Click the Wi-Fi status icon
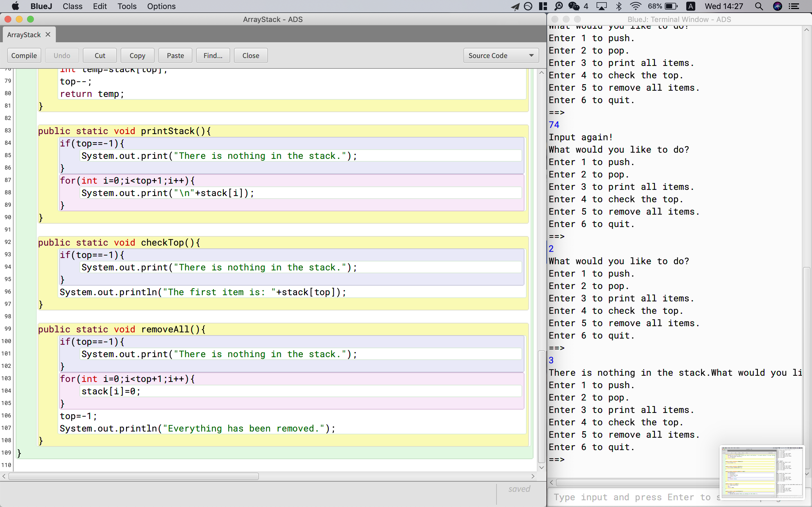 tap(635, 6)
